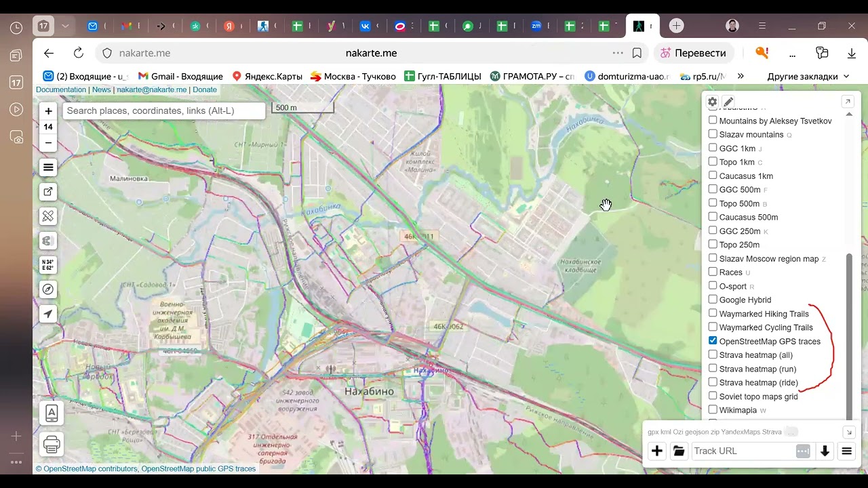Focus the Search places input field
The height and width of the screenshot is (488, 868).
164,110
